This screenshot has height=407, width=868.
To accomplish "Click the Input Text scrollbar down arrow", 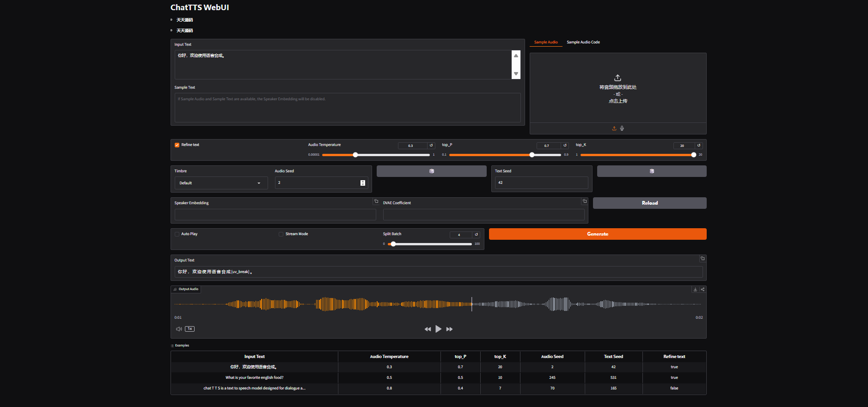I will click(516, 74).
